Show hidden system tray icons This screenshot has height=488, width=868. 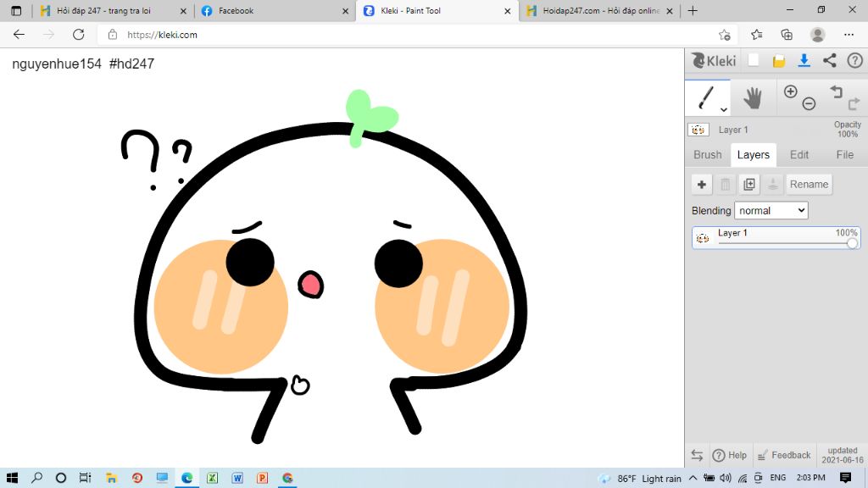pyautogui.click(x=693, y=478)
